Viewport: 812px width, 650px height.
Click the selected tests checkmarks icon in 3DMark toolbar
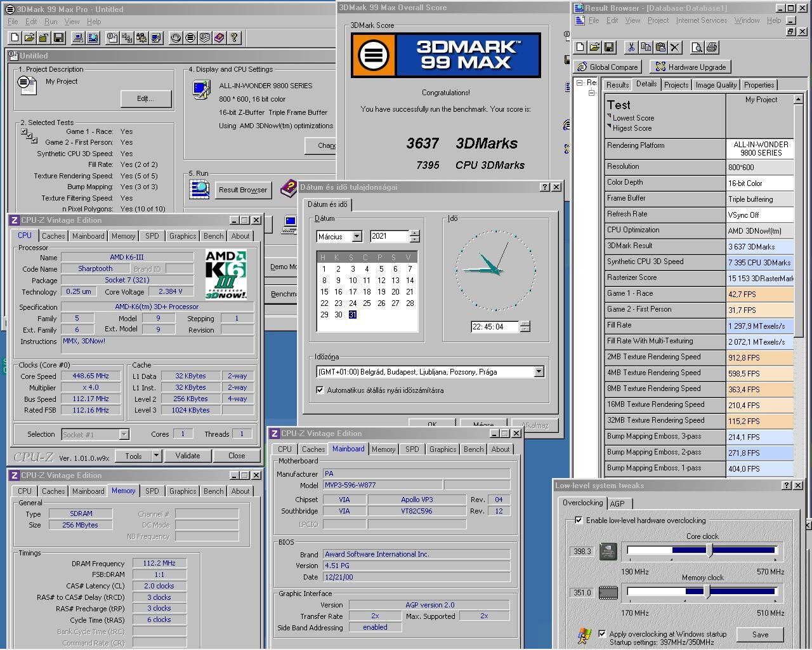127,38
